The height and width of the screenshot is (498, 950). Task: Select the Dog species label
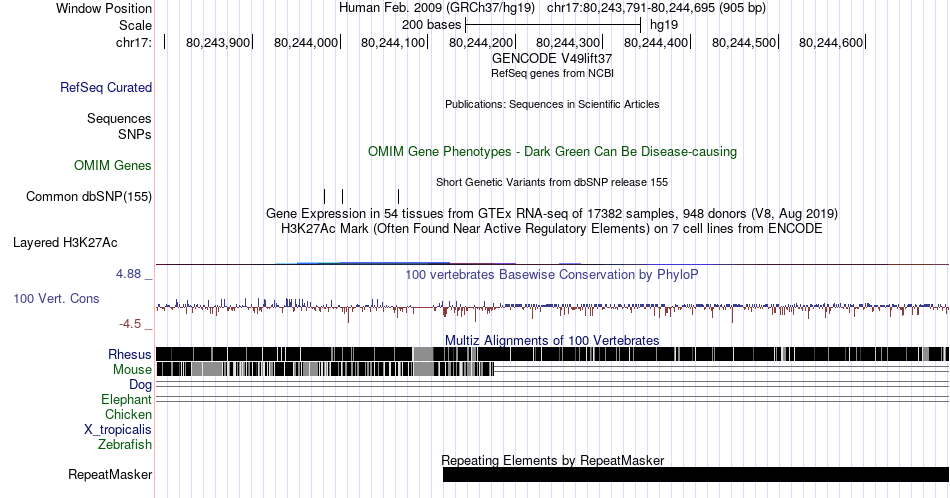[141, 385]
